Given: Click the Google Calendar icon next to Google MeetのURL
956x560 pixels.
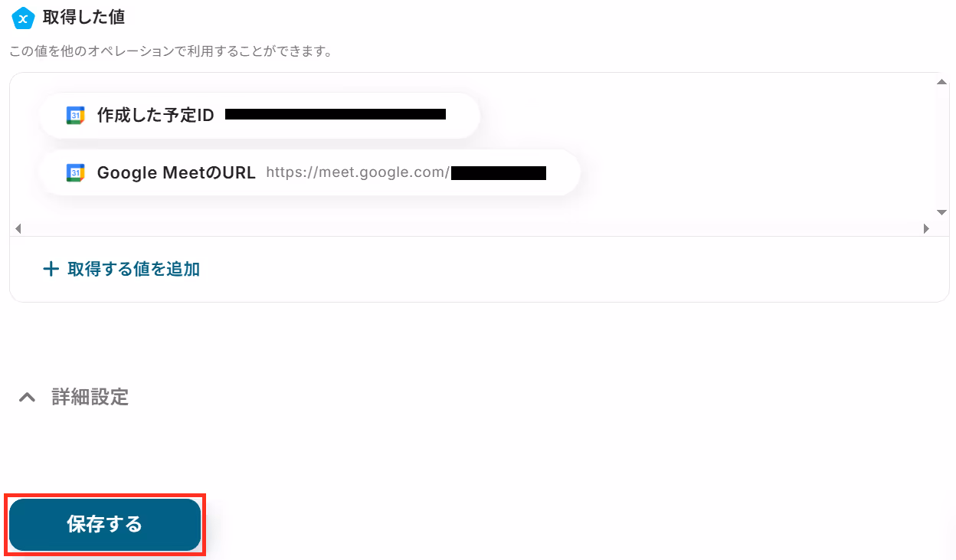Looking at the screenshot, I should click(x=75, y=173).
